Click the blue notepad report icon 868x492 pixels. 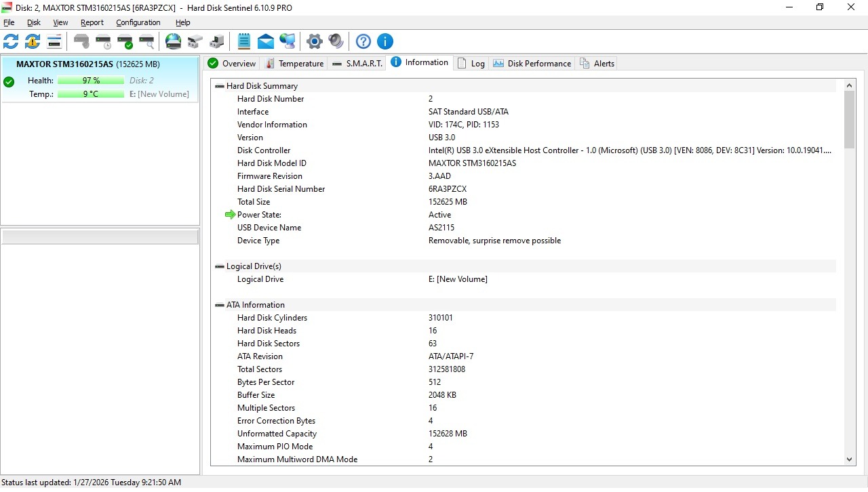[x=244, y=42]
